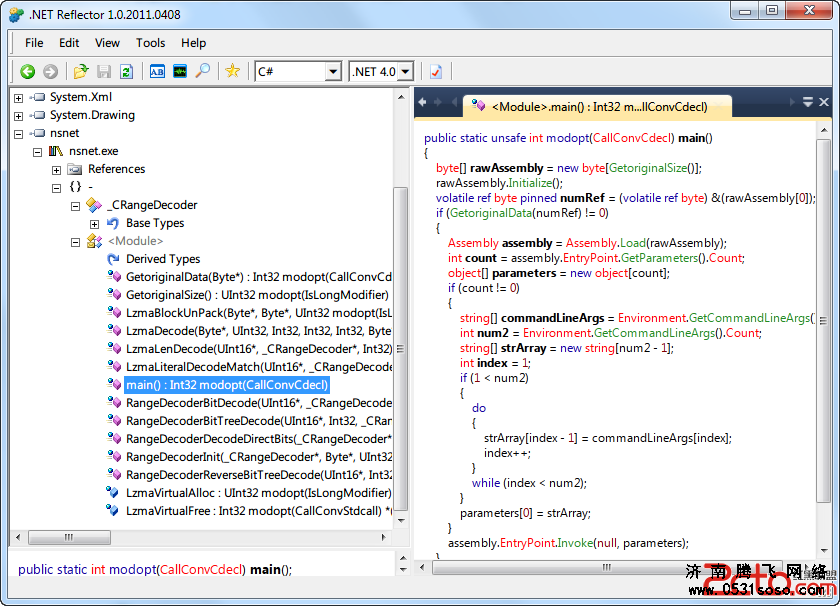Click the method icon beside GetoriginalData
This screenshot has height=606, width=840.
pos(114,276)
